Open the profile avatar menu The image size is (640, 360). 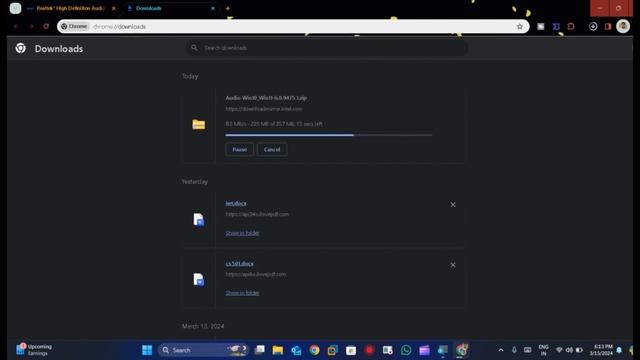tap(623, 26)
